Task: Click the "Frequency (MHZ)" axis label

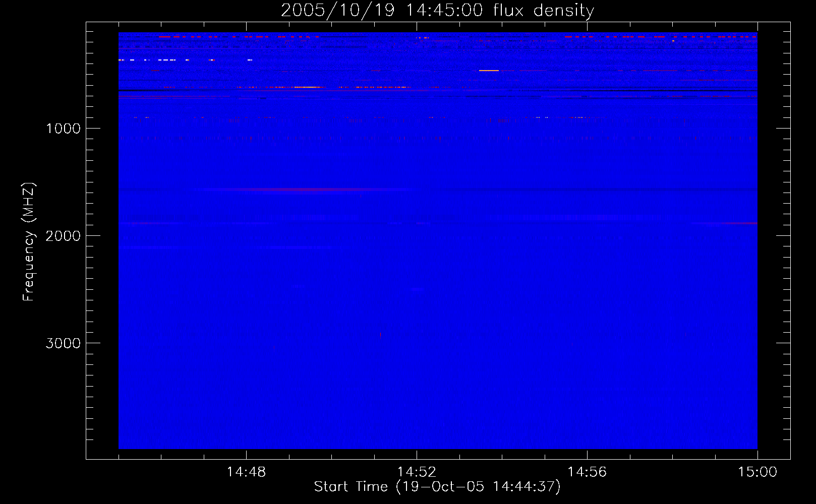Action: [x=29, y=242]
